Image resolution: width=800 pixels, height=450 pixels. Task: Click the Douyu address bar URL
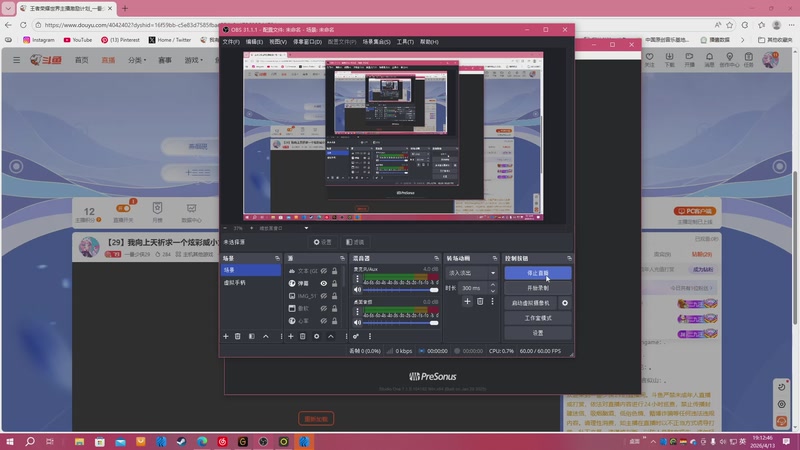click(x=133, y=24)
